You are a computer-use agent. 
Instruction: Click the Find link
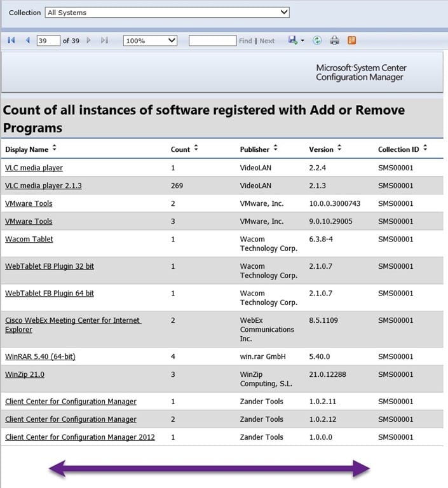coord(245,41)
